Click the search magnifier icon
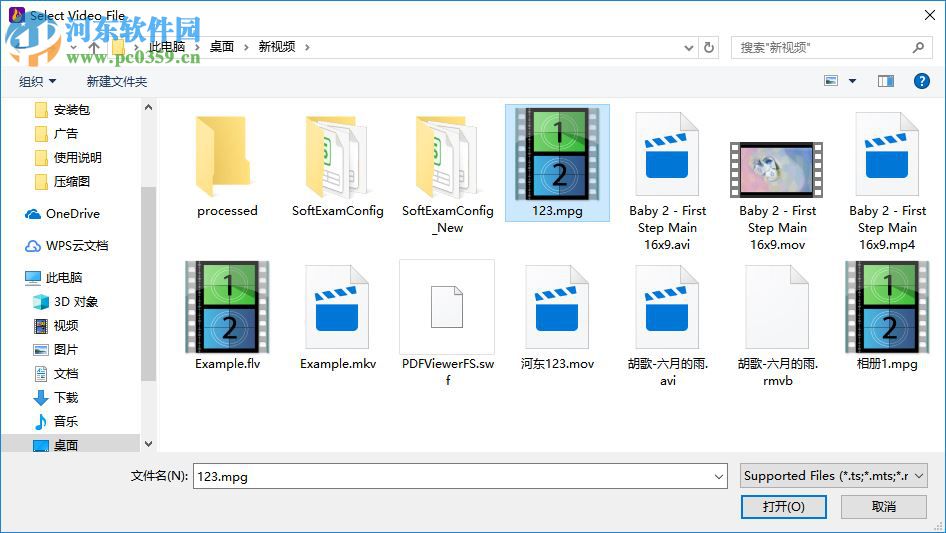The width and height of the screenshot is (946, 533). pos(918,47)
